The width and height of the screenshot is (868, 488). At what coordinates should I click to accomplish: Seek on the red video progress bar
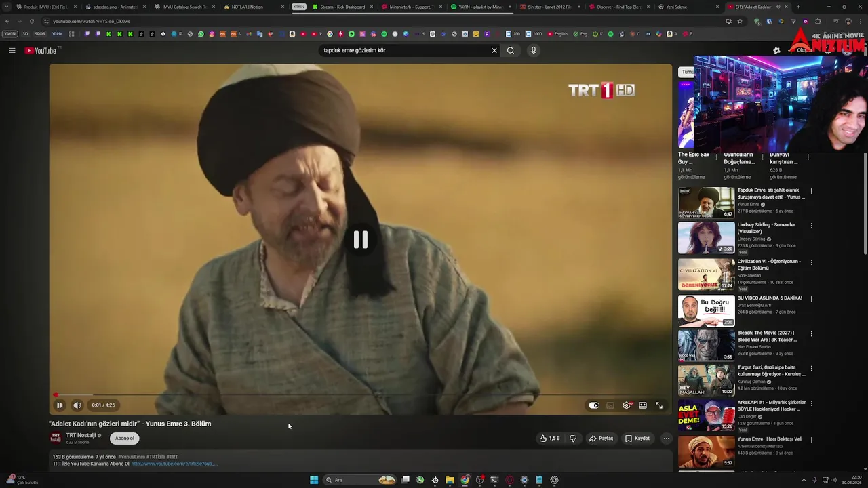click(360, 394)
